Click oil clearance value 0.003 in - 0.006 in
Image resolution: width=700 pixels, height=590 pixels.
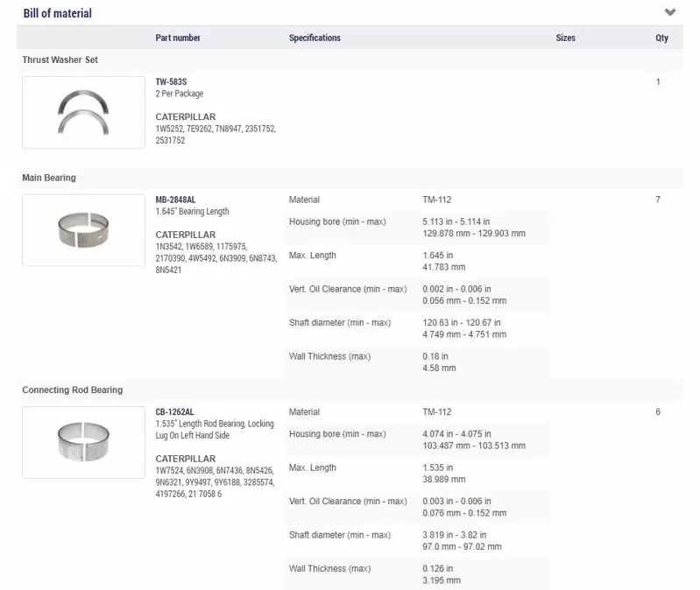tap(456, 502)
